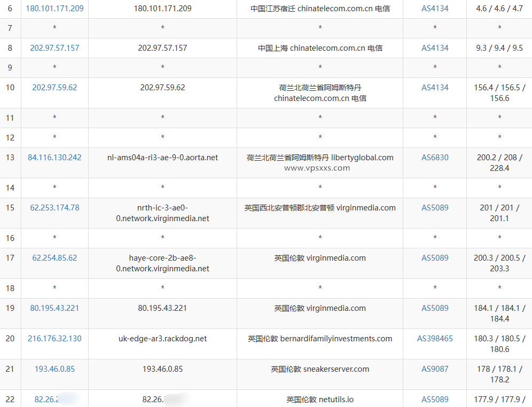Viewport: 532px width, 407px height.
Task: Open the AS4134 link in hop 10 row
Action: point(435,88)
